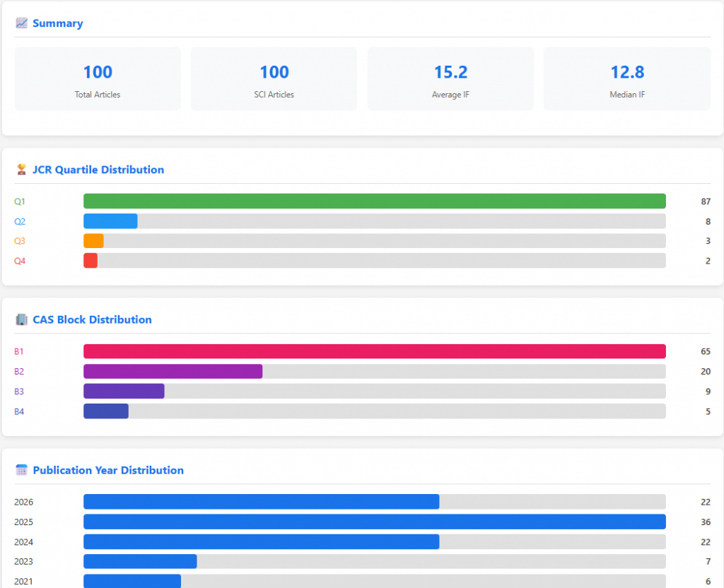Click the B2 count value 20

pos(706,372)
